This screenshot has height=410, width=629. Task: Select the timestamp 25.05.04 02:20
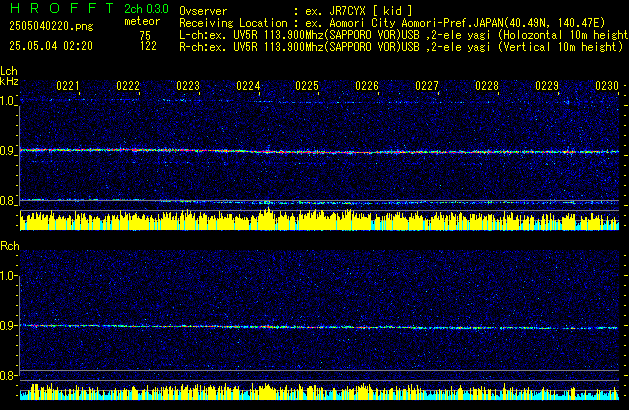(51, 46)
